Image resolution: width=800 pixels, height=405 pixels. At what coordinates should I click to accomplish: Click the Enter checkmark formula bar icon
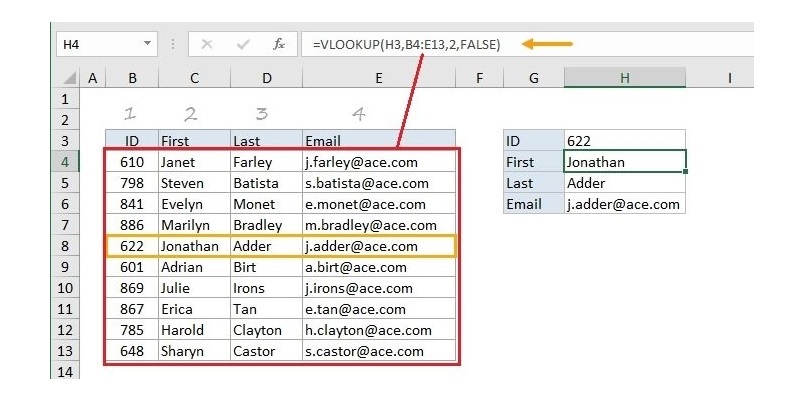[242, 44]
